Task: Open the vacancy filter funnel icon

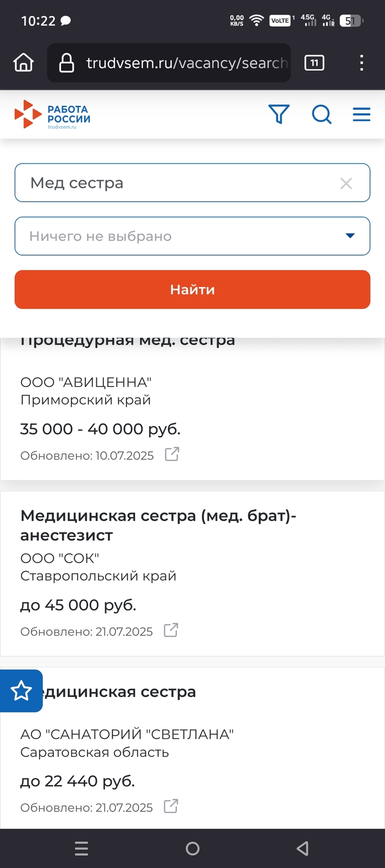Action: 279,114
